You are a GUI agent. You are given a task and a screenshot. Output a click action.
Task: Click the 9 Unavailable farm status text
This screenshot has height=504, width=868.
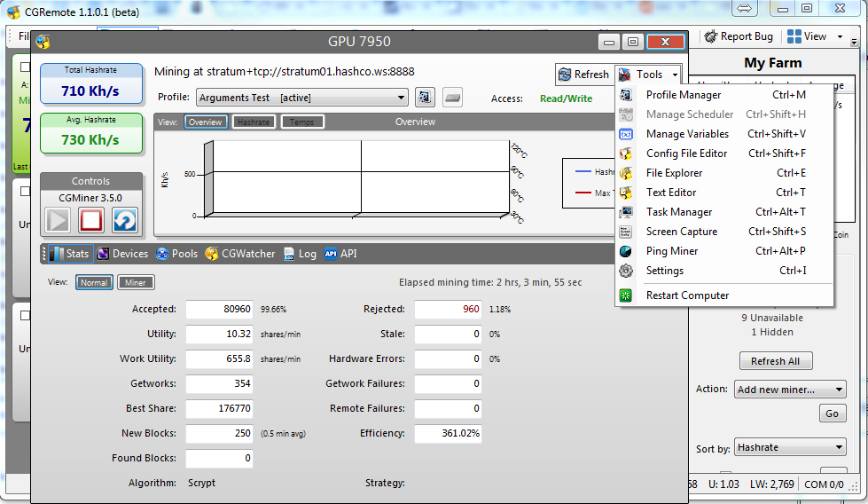772,318
